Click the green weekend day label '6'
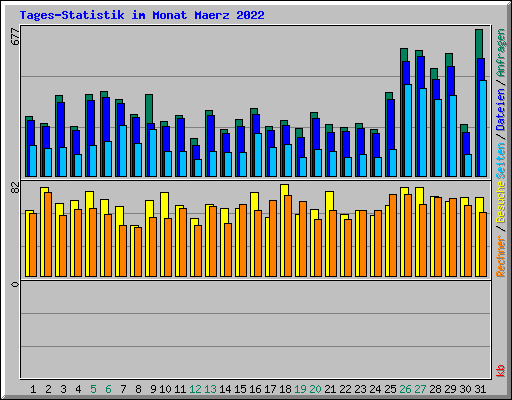Image resolution: width=512 pixels, height=400 pixels. click(108, 389)
